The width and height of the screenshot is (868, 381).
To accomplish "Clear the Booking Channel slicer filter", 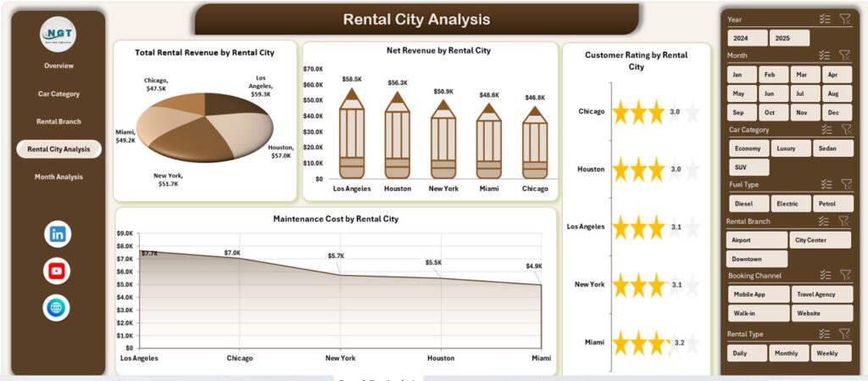I will [x=845, y=275].
